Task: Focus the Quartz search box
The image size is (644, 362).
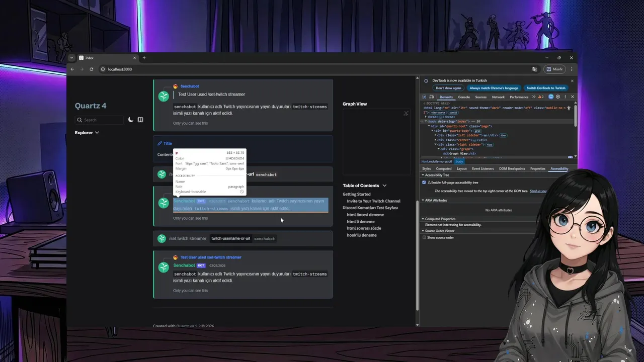Action: click(99, 120)
